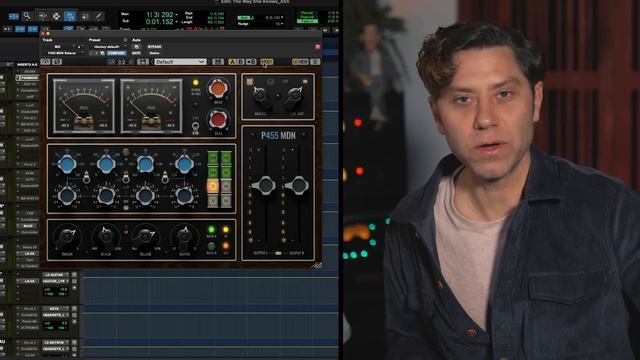Select the highlighted orange tape speed button
This screenshot has height=360, width=640.
pos(213,187)
